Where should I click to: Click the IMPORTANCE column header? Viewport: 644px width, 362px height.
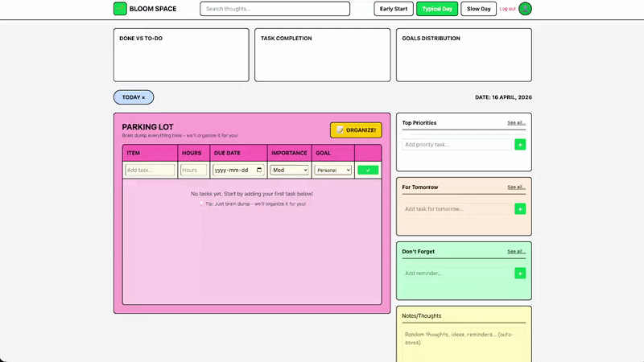289,153
